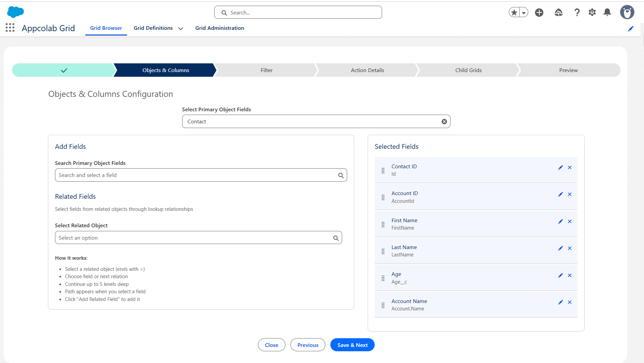Remove the First Name field
The height and width of the screenshot is (363, 644).
click(570, 222)
